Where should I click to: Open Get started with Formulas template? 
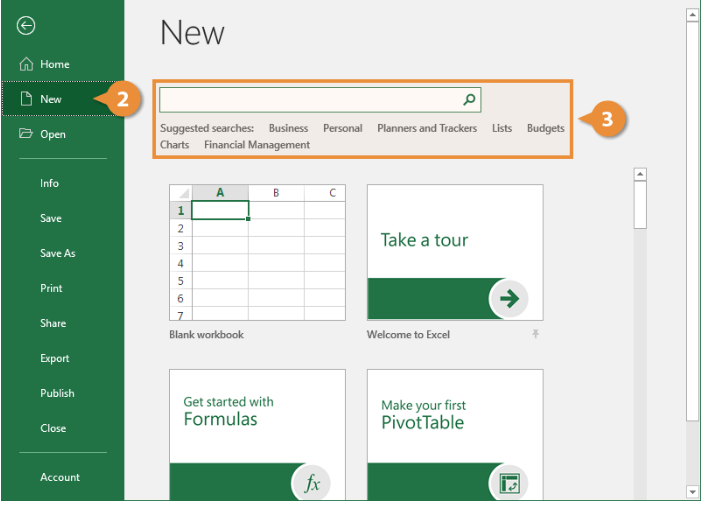257,434
